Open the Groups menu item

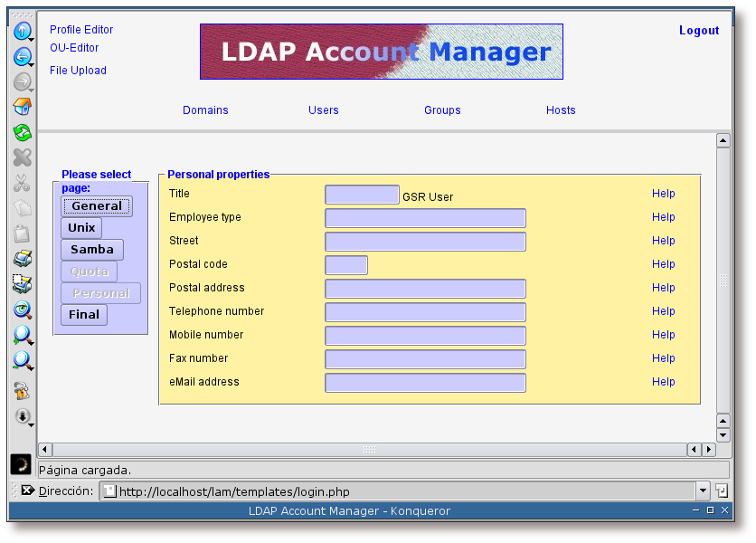tap(442, 110)
